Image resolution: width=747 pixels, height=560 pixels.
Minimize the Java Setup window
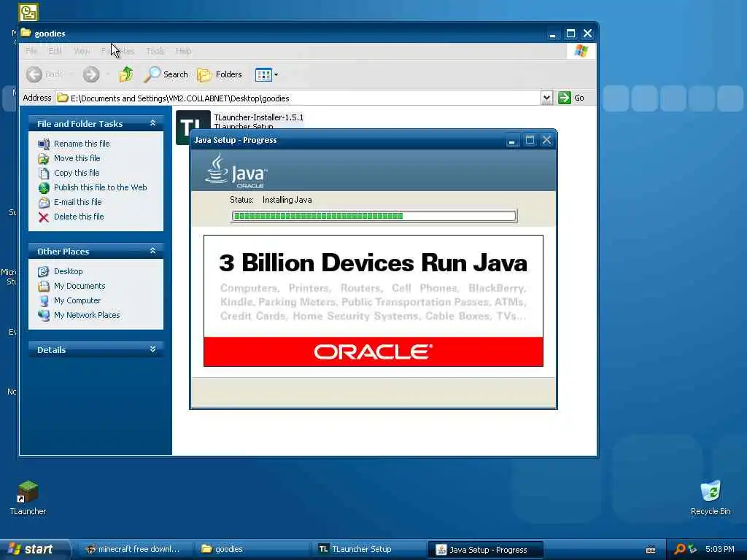tap(512, 140)
